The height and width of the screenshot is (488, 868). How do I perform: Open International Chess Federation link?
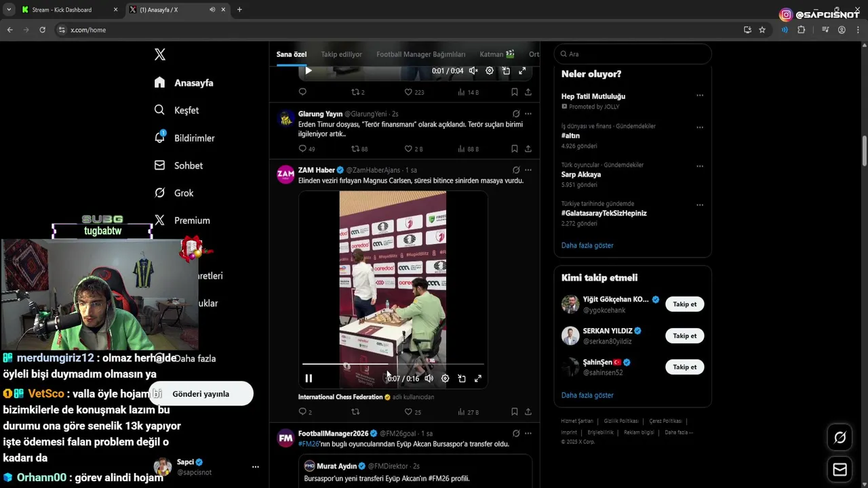(x=340, y=397)
